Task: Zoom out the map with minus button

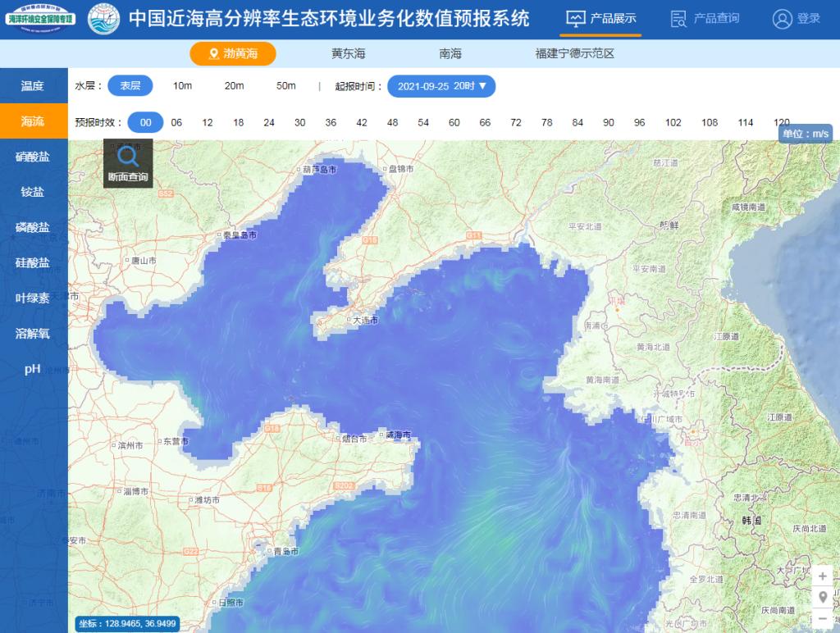Action: [823, 617]
